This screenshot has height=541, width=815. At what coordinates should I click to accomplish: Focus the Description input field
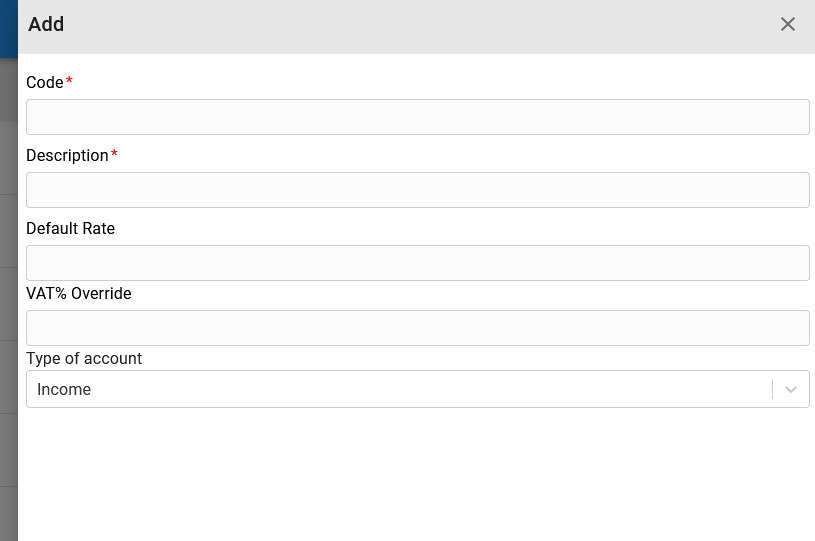(x=417, y=190)
